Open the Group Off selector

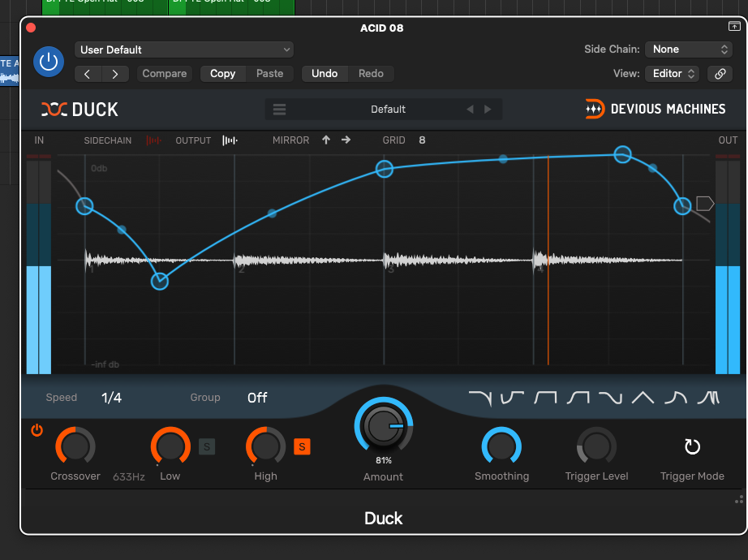tap(257, 398)
